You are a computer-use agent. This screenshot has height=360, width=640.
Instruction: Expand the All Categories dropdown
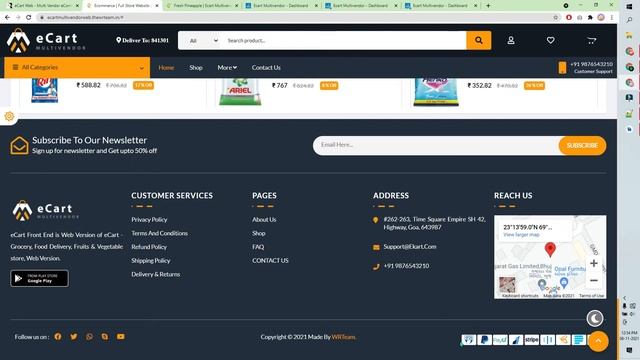[77, 67]
